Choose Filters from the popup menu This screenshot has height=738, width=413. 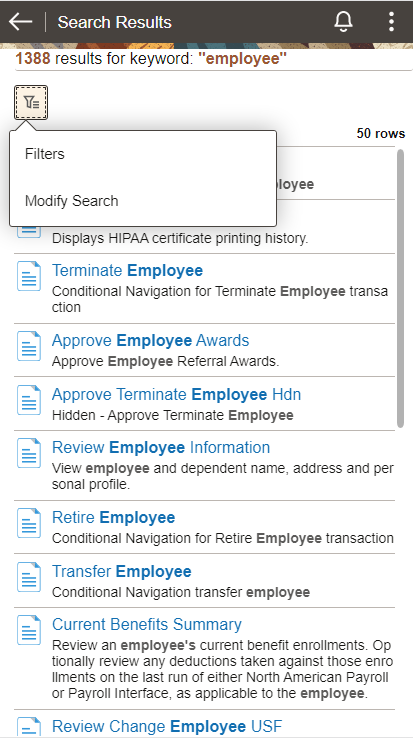point(143,154)
